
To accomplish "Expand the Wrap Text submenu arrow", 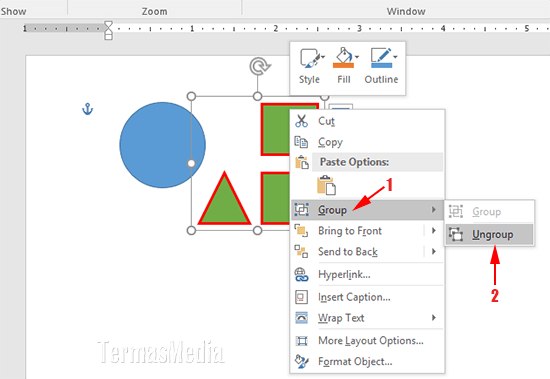I will 434,318.
